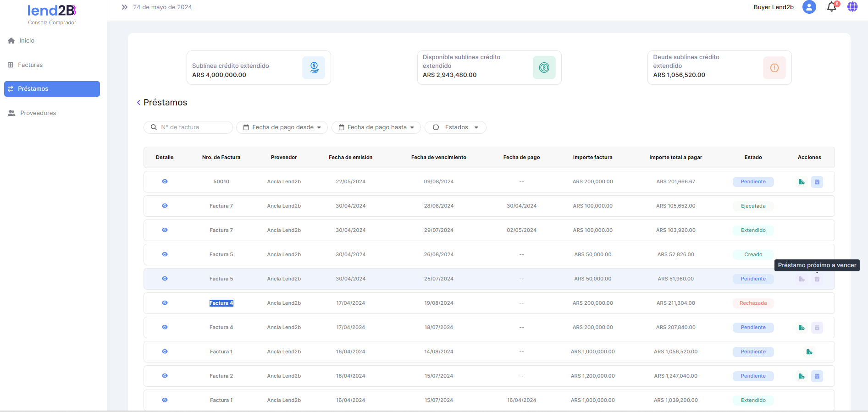Click the calendar action icon for Factura 2
Screen dimensions: 868x412
click(817, 376)
